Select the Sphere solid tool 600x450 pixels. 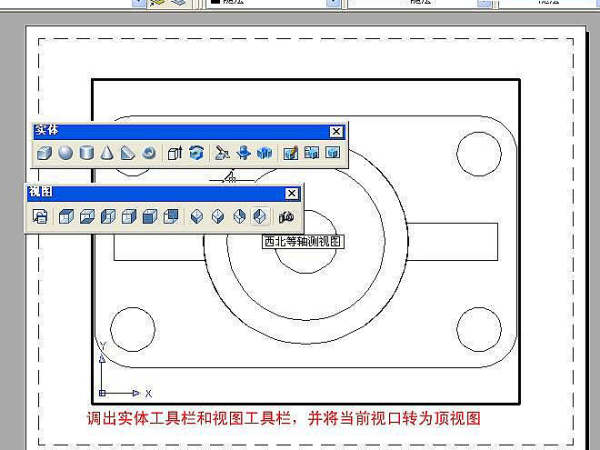[65, 153]
